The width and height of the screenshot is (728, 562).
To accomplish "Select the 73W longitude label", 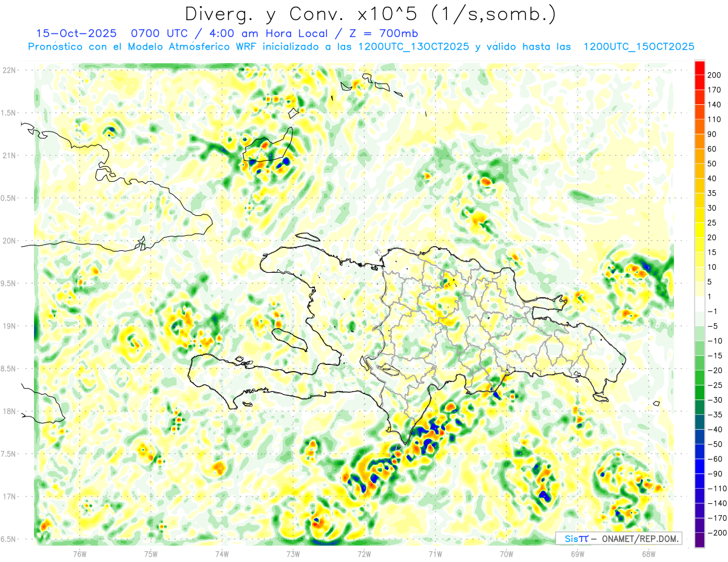I will tap(293, 553).
